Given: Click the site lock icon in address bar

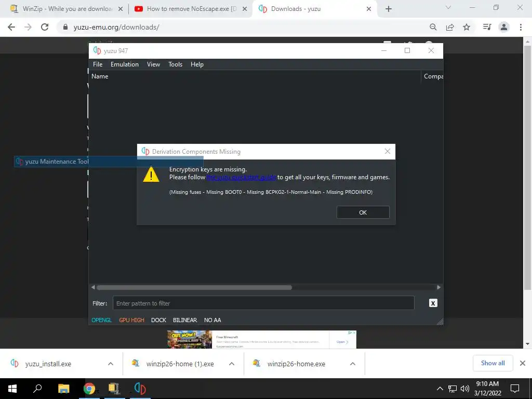Looking at the screenshot, I should tap(65, 27).
